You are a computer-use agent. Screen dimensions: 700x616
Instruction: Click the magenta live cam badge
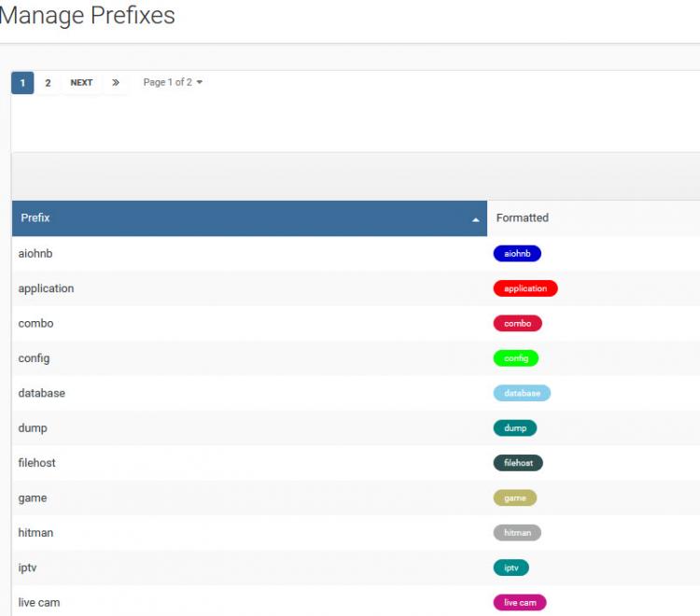pos(520,603)
